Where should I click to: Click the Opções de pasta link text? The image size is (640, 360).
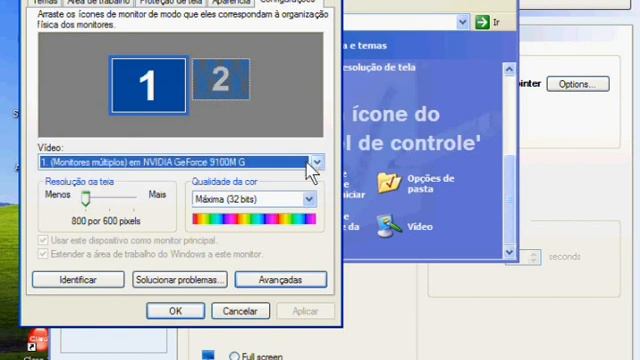[431, 184]
